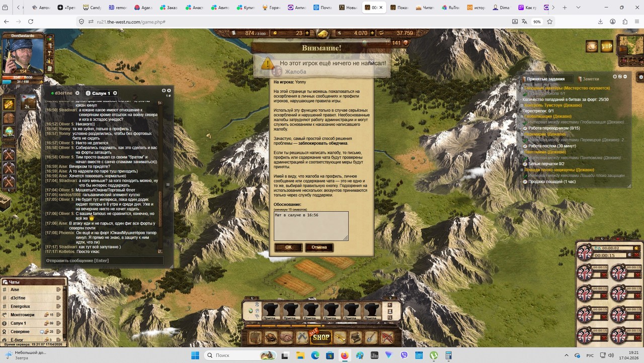Click RuTracker browser tab
Image resolution: width=644 pixels, height=363 pixels.
[x=452, y=8]
